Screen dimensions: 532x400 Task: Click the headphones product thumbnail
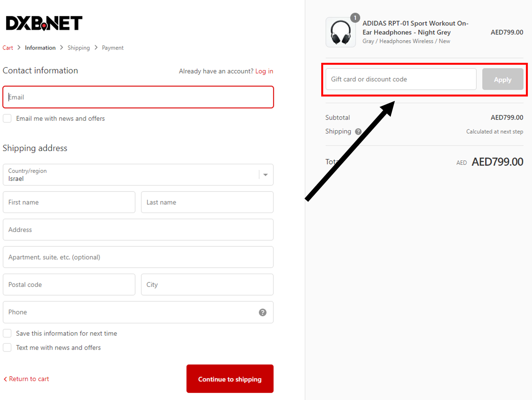340,32
